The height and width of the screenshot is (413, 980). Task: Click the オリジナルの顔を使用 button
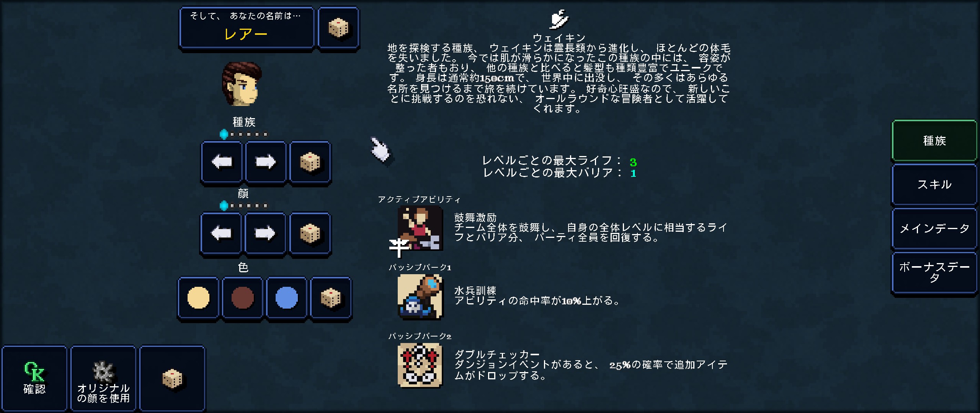click(103, 379)
